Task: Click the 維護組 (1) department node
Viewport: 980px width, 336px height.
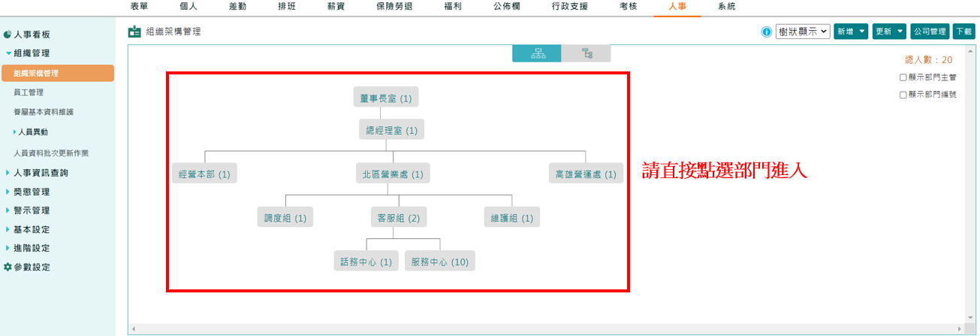Action: click(511, 217)
